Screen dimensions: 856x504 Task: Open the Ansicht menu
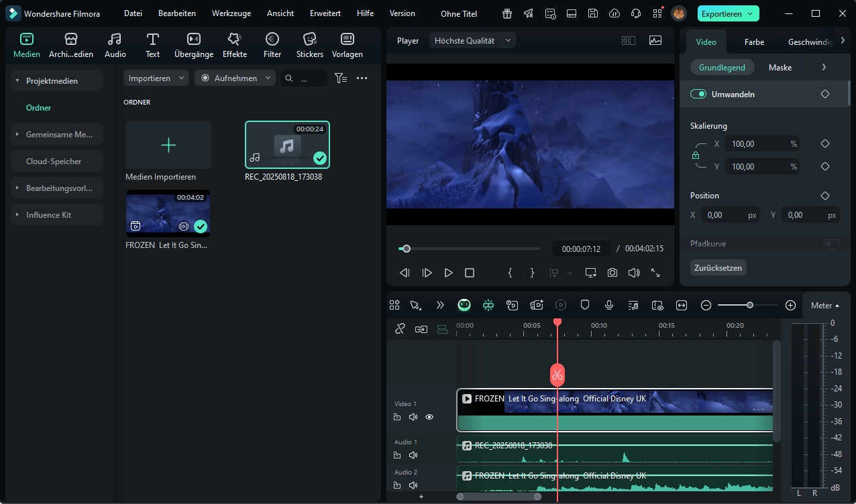(x=280, y=13)
